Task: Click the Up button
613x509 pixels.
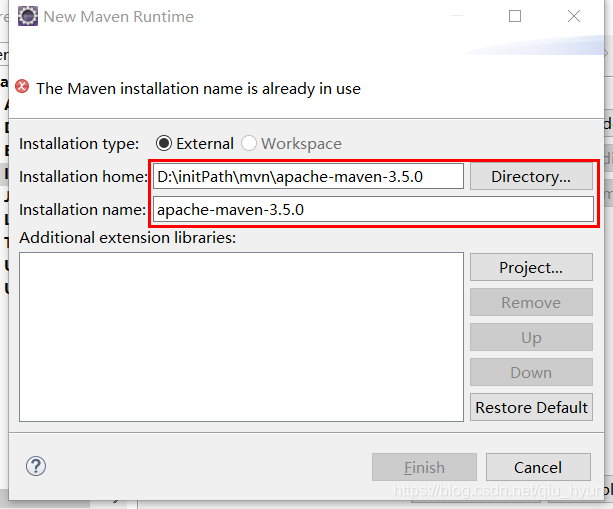Action: [x=531, y=337]
